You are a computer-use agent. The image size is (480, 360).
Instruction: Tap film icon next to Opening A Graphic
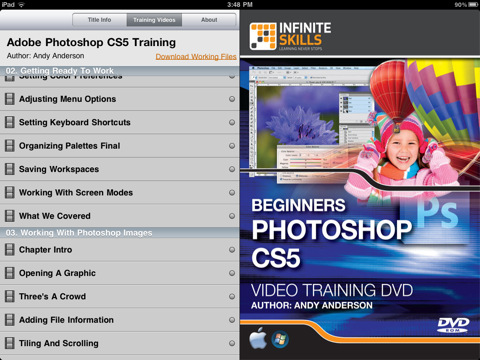coord(10,273)
